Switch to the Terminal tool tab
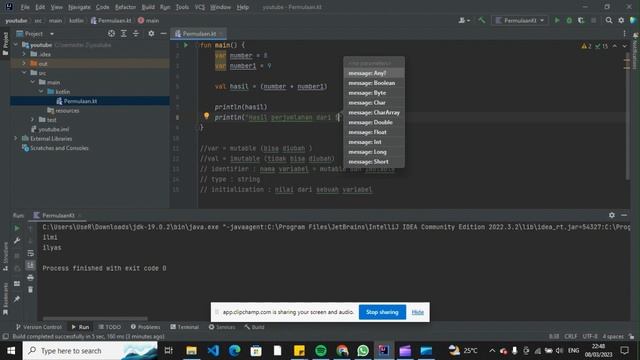The image size is (640, 360). pos(184,327)
